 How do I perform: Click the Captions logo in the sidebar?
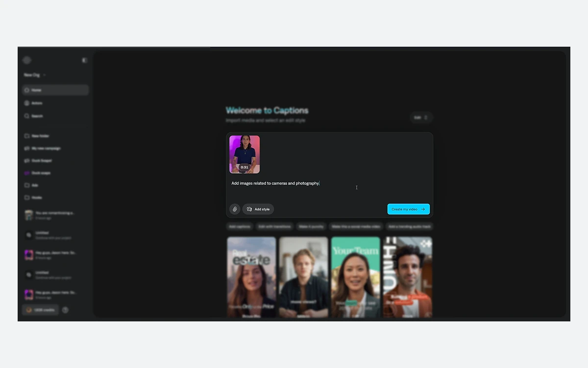click(x=27, y=60)
